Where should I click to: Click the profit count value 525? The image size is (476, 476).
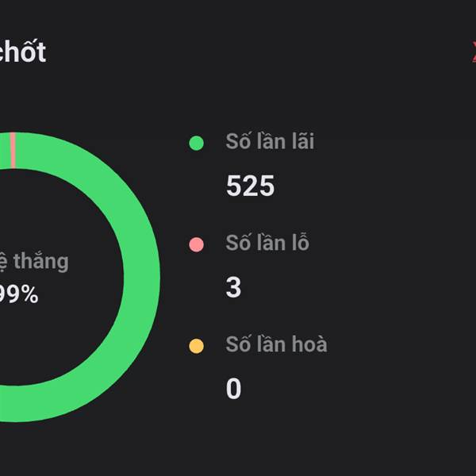(x=250, y=186)
